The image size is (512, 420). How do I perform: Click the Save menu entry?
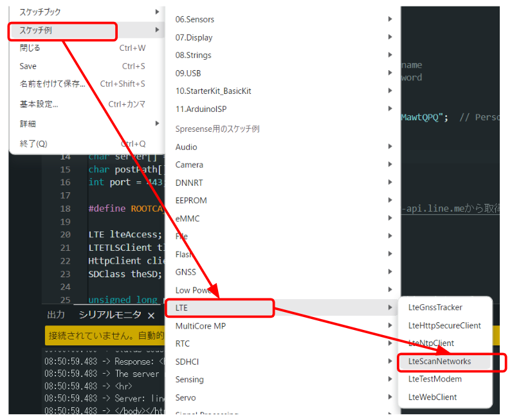28,66
